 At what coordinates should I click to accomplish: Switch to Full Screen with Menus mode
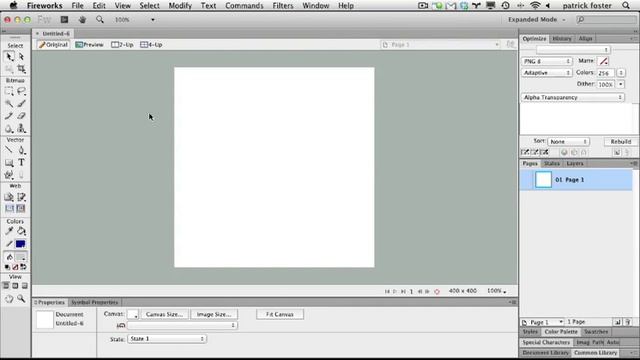coord(15,286)
